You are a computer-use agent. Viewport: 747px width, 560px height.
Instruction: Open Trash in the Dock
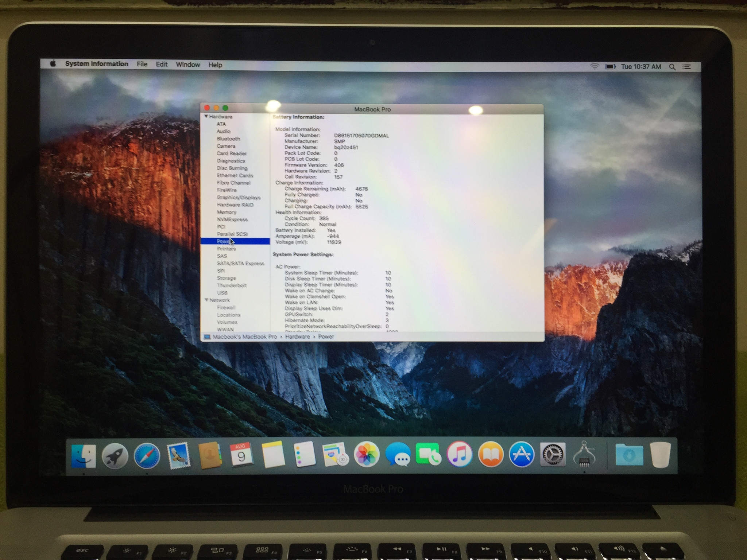pos(661,455)
